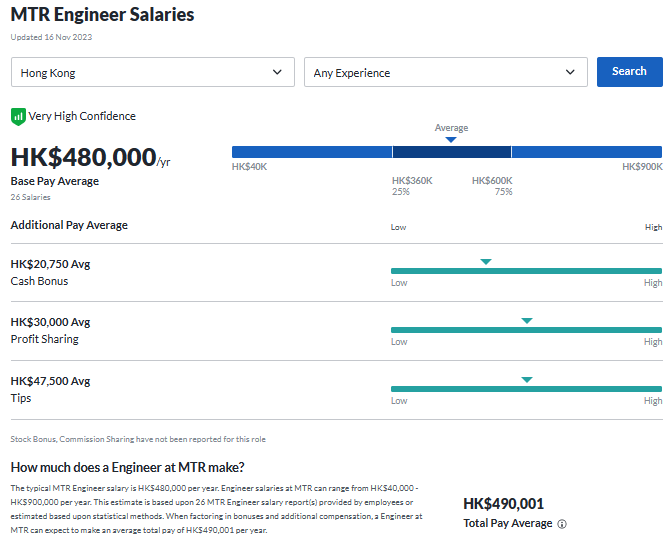This screenshot has height=540, width=670.
Task: Click the Tips average marker triangle
Action: 527,379
